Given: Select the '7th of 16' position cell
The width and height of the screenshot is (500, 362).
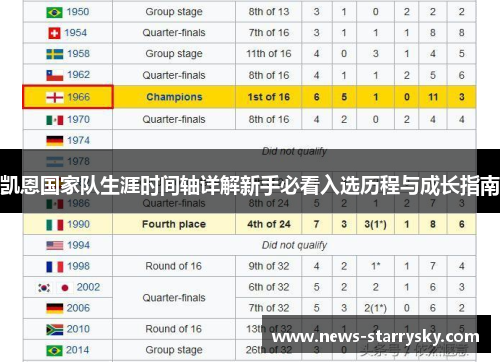Looking at the screenshot, I should tap(269, 33).
